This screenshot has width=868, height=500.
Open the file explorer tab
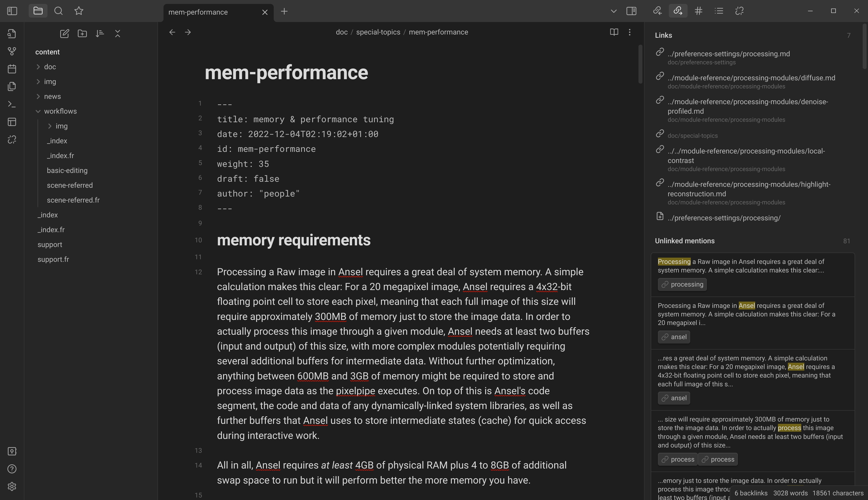tap(38, 11)
